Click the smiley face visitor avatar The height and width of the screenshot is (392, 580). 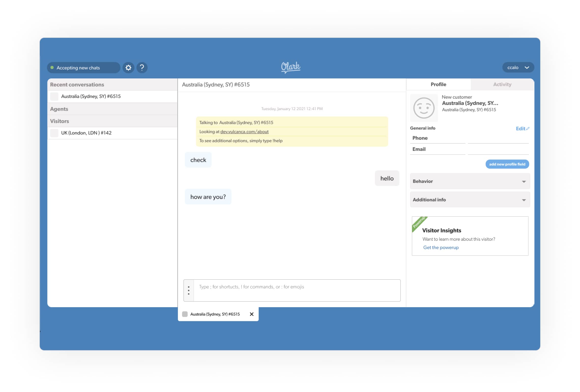pos(424,108)
